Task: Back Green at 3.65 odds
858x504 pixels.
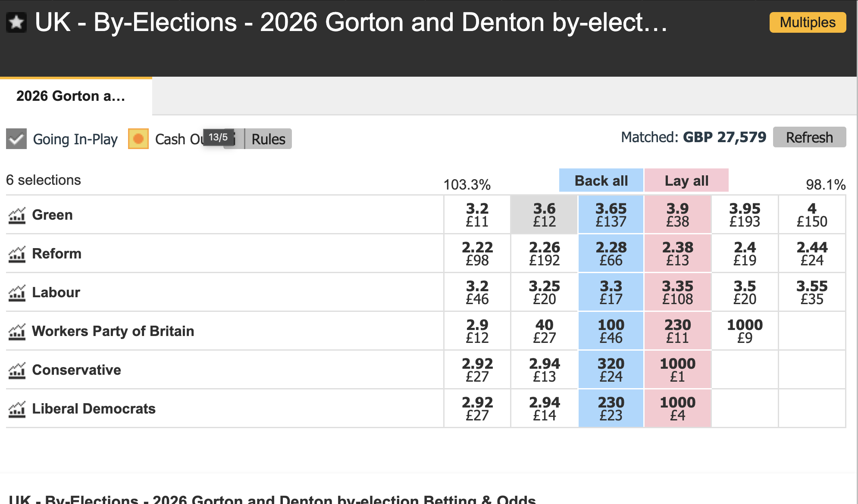Action: pos(611,215)
